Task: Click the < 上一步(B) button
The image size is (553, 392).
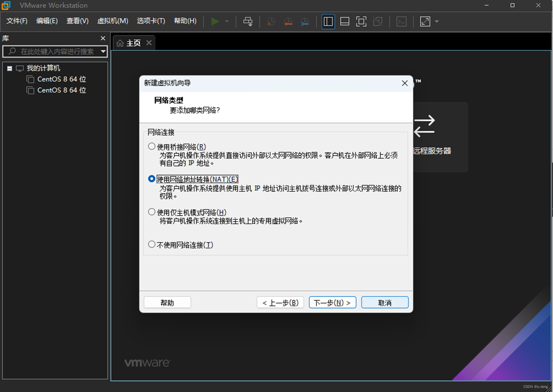Action: tap(280, 302)
